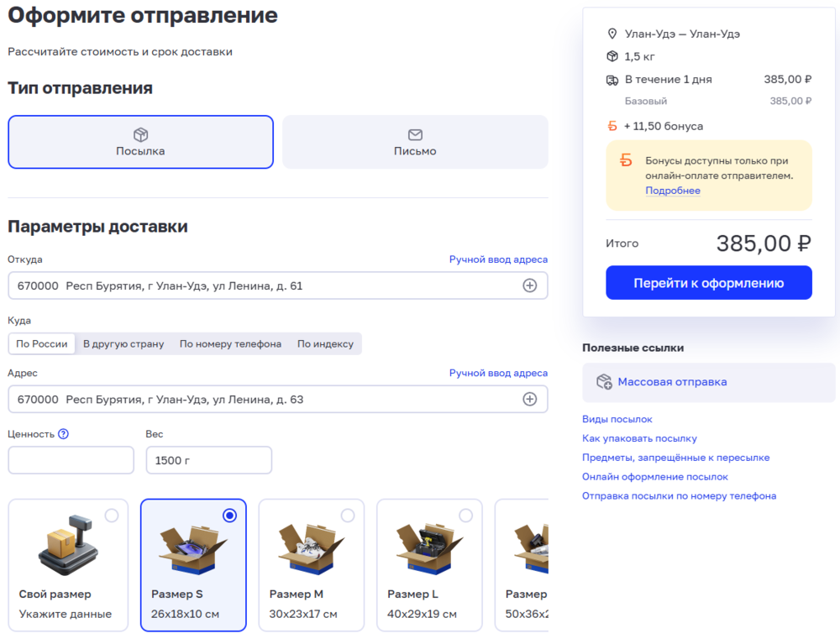Viewport: 840px width, 644px height.
Task: Open the Подробнее bonus details link
Action: (x=672, y=191)
